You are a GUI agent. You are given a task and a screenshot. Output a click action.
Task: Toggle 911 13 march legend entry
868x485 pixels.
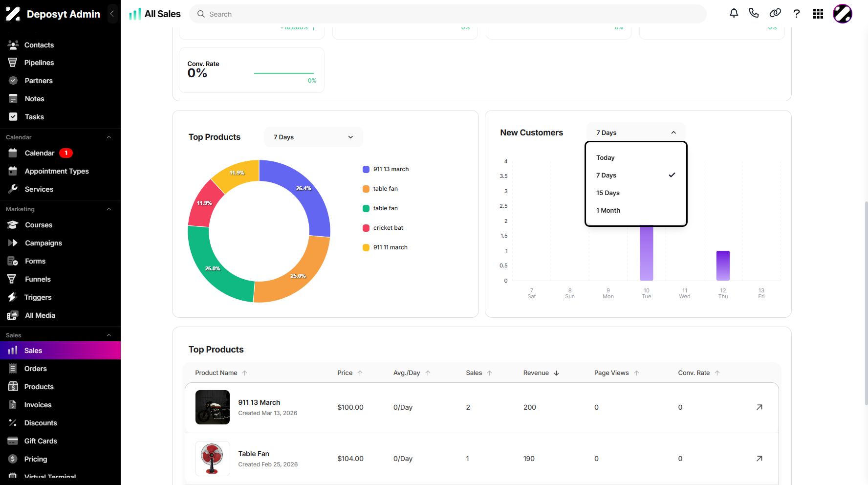pyautogui.click(x=386, y=169)
